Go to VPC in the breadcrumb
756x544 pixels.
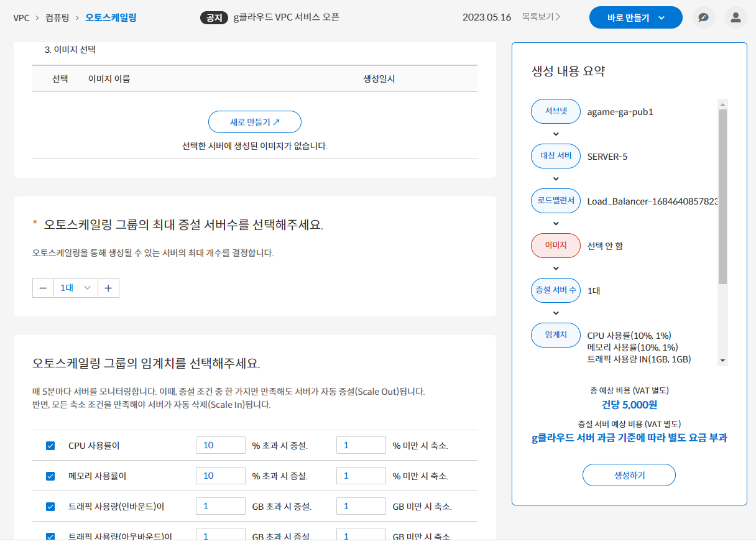pos(21,17)
